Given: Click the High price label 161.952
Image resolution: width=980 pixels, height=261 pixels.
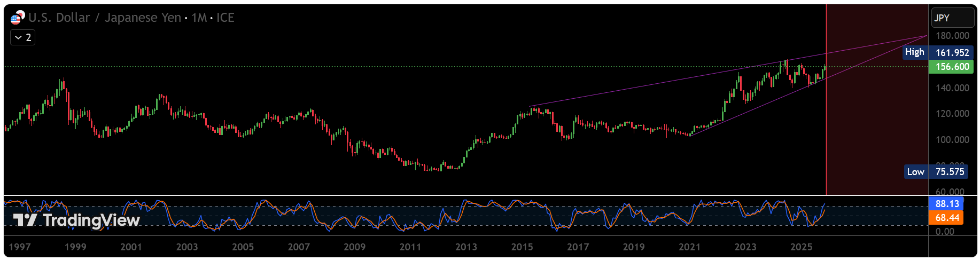Looking at the screenshot, I should [952, 52].
